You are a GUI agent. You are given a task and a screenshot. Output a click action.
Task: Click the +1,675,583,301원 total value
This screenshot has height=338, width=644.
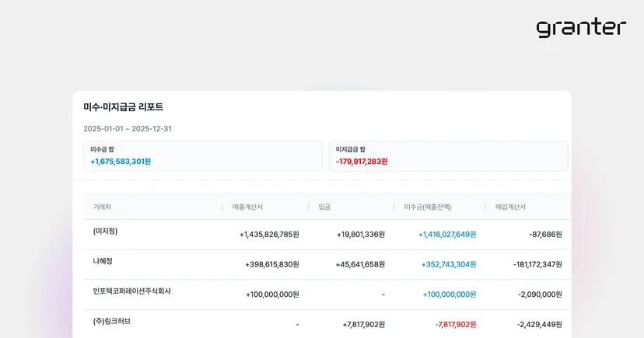[x=121, y=162]
